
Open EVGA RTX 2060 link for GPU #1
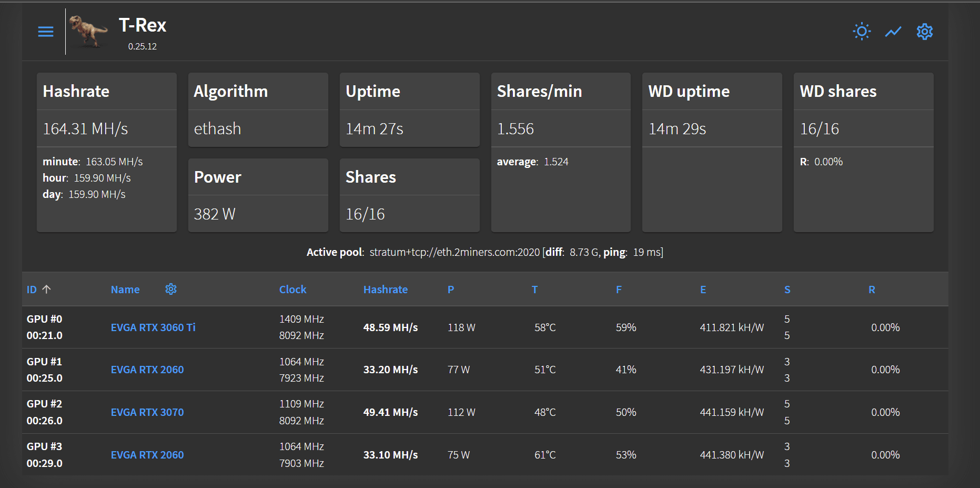click(147, 370)
